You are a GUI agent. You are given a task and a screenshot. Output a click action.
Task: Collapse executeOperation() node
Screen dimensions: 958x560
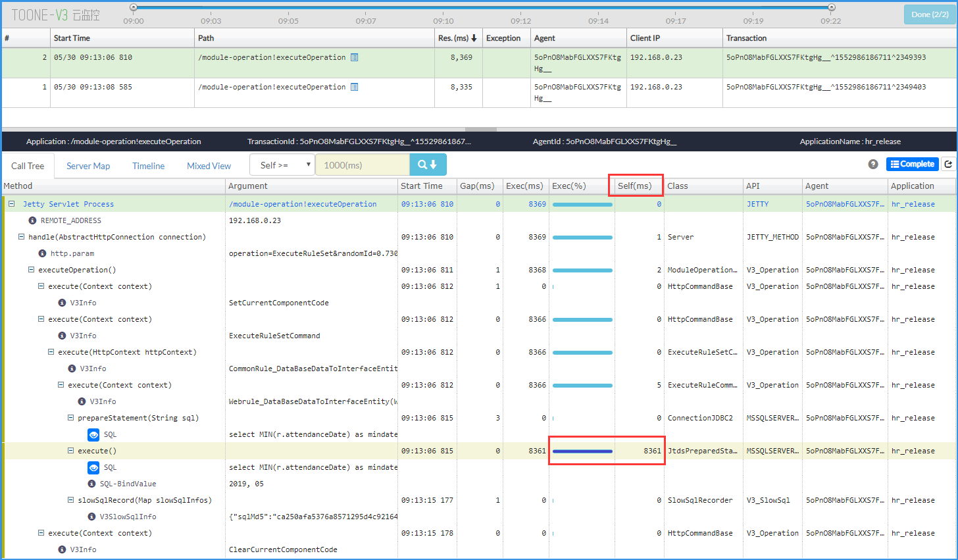point(31,270)
